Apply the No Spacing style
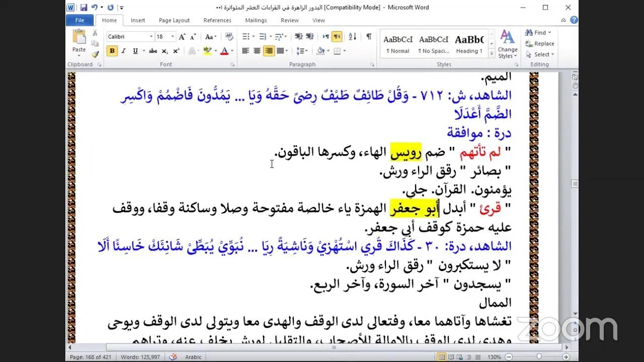 tap(434, 44)
